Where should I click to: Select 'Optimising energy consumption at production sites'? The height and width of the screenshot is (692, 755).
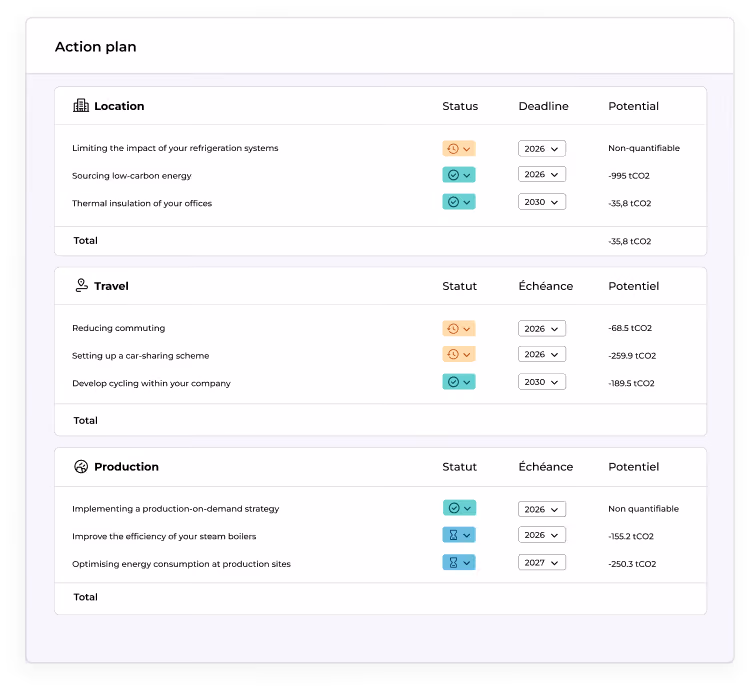(x=182, y=563)
